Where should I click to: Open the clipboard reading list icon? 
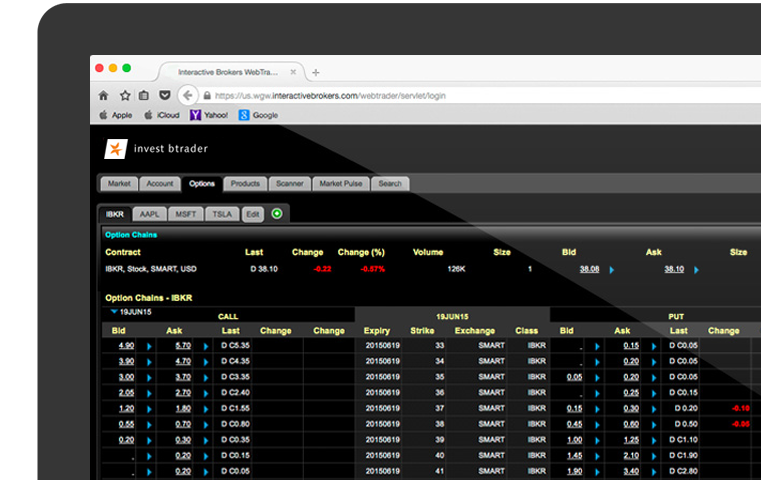pos(144,95)
